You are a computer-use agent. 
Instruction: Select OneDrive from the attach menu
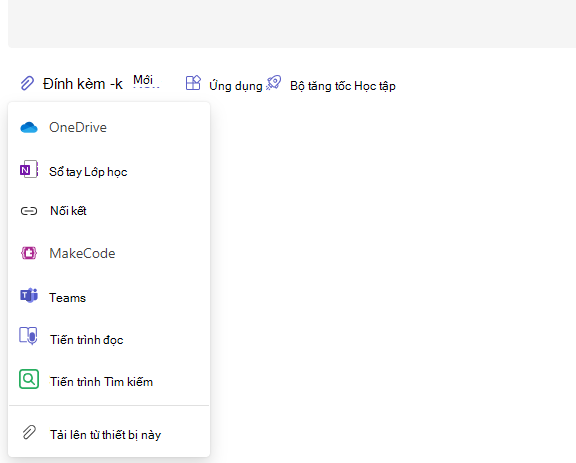(109, 128)
